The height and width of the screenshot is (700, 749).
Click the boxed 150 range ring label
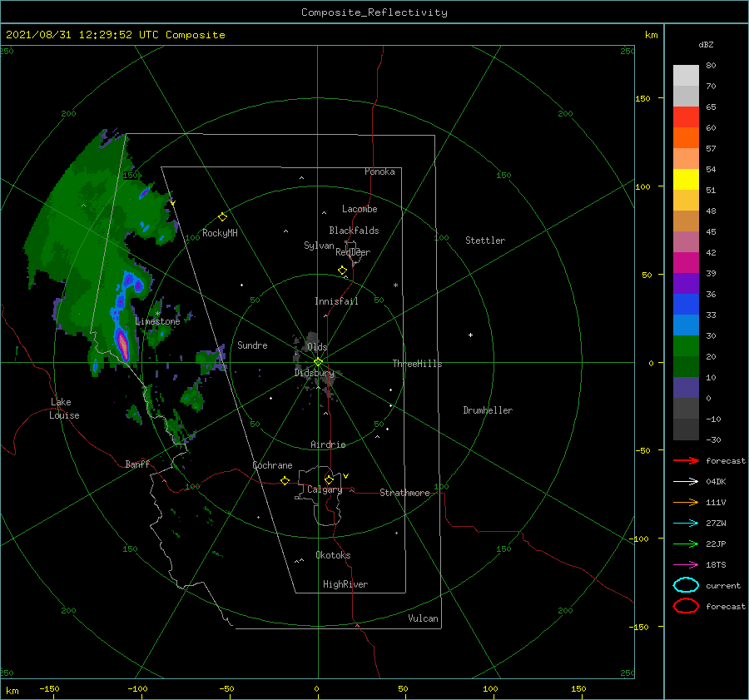(x=130, y=176)
